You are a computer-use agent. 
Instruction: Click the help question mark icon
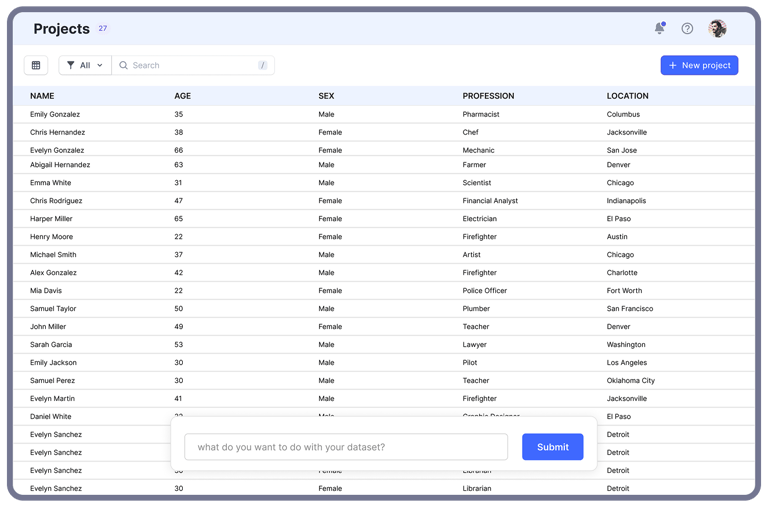click(x=687, y=29)
